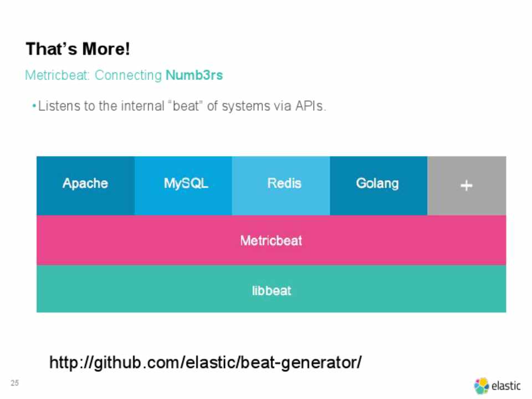Click "Metricbeat:" in the subtitle
This screenshot has height=399, width=532.
tap(58, 75)
